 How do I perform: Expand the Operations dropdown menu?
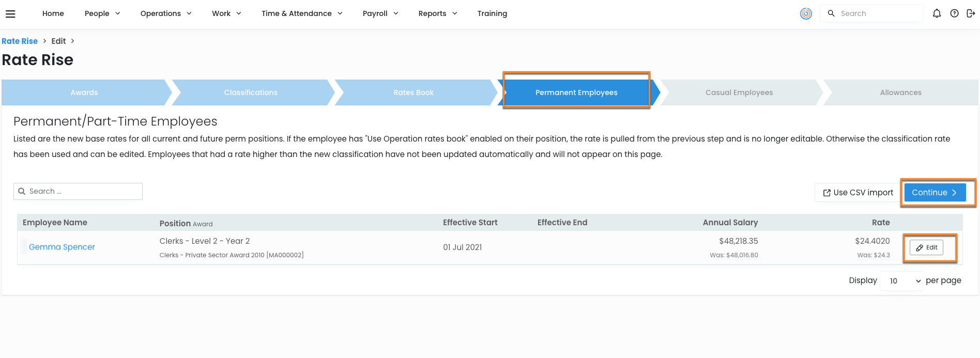[x=165, y=13]
